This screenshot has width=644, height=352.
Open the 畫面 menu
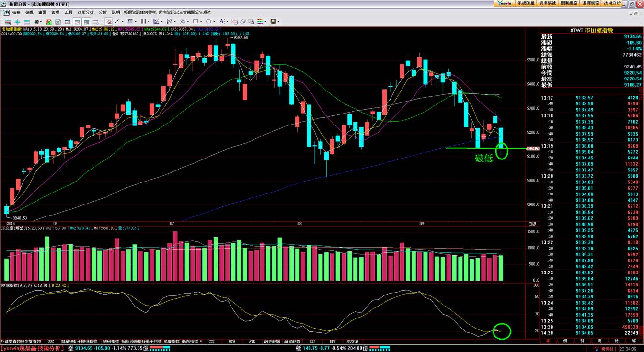coord(43,12)
